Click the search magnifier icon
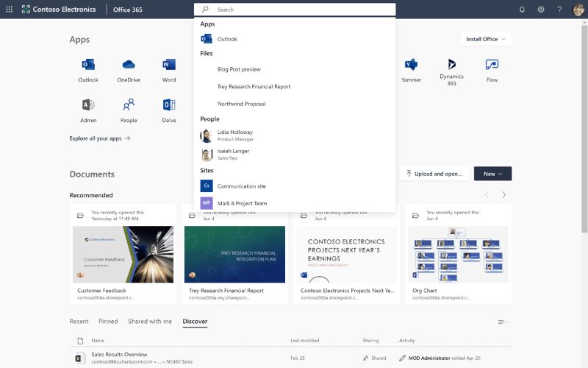Viewport: 588px width, 368px height. pyautogui.click(x=205, y=10)
